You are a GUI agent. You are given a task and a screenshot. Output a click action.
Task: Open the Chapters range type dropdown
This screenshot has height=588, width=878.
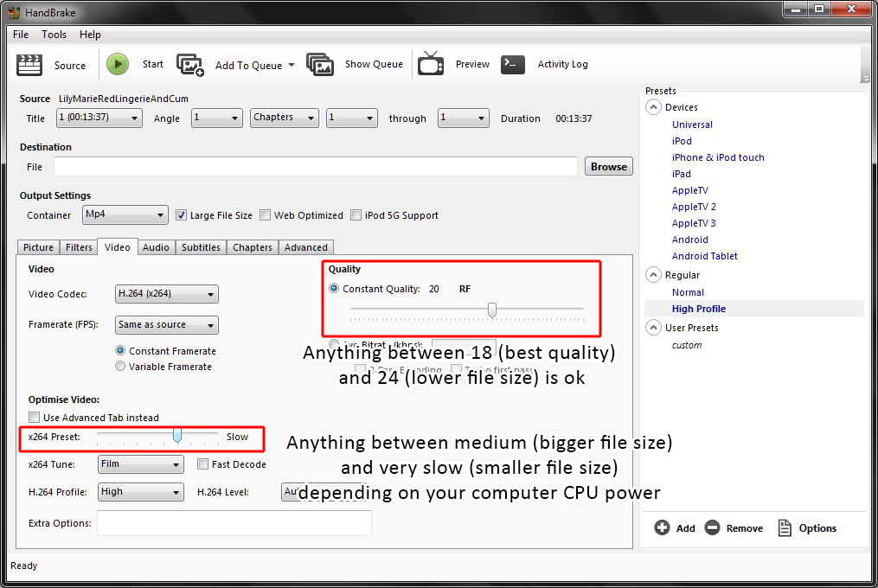284,118
